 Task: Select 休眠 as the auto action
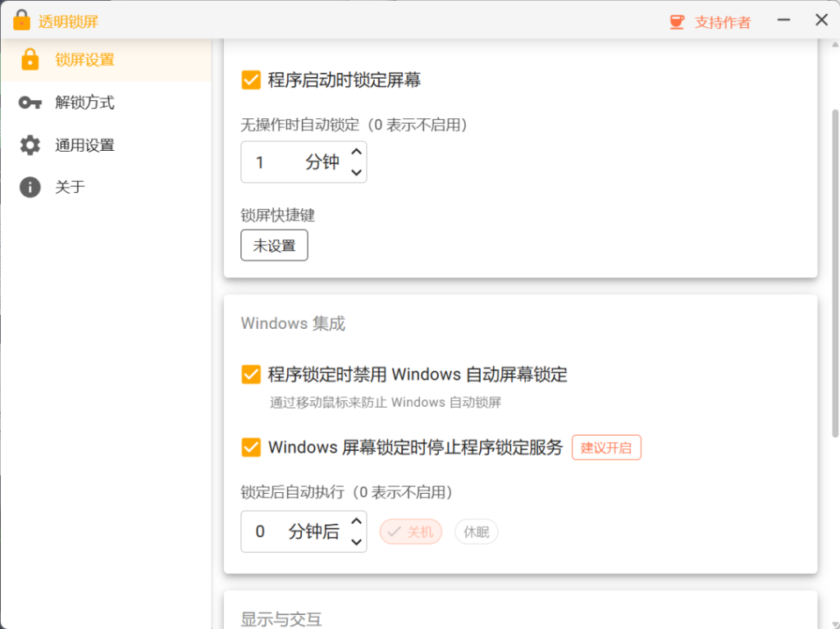[x=476, y=531]
